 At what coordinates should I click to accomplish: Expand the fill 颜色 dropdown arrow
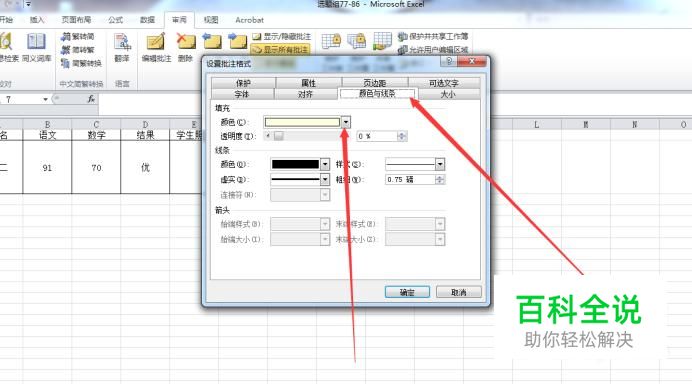click(x=346, y=122)
